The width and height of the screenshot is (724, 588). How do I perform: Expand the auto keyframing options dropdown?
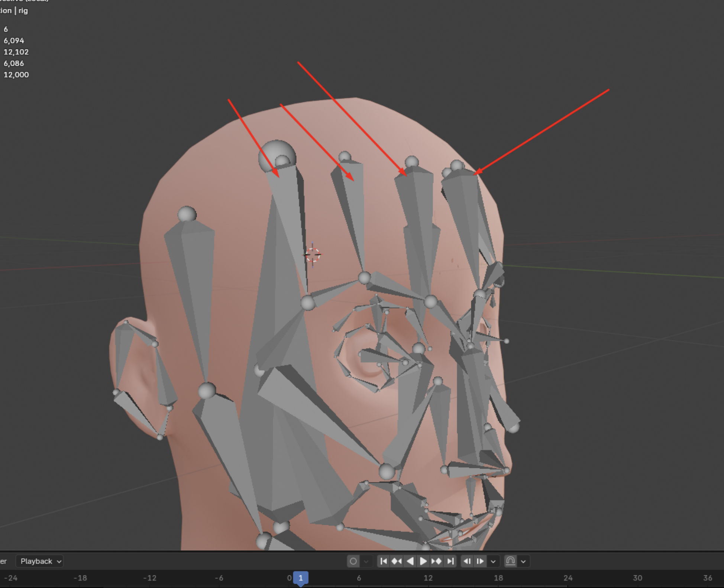click(x=366, y=561)
